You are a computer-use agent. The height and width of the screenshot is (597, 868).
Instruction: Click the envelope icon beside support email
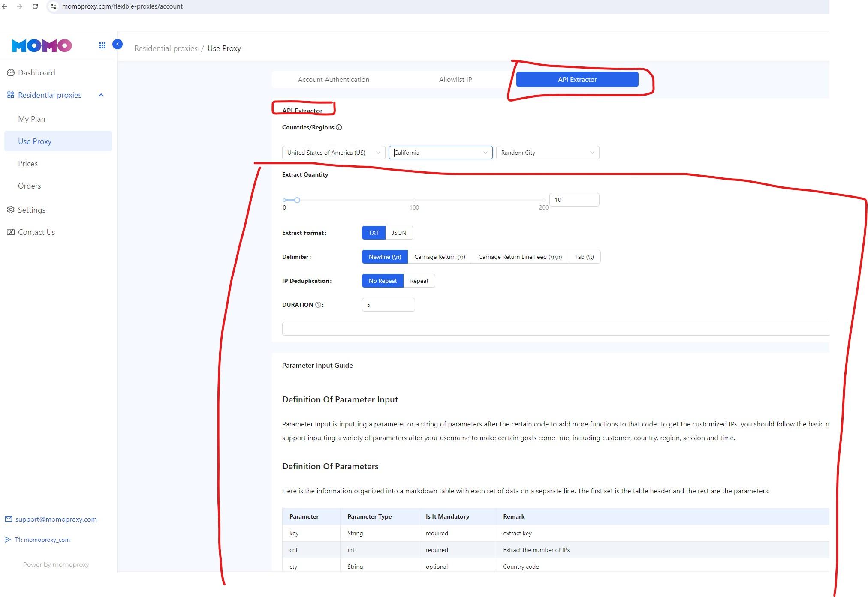coord(9,519)
